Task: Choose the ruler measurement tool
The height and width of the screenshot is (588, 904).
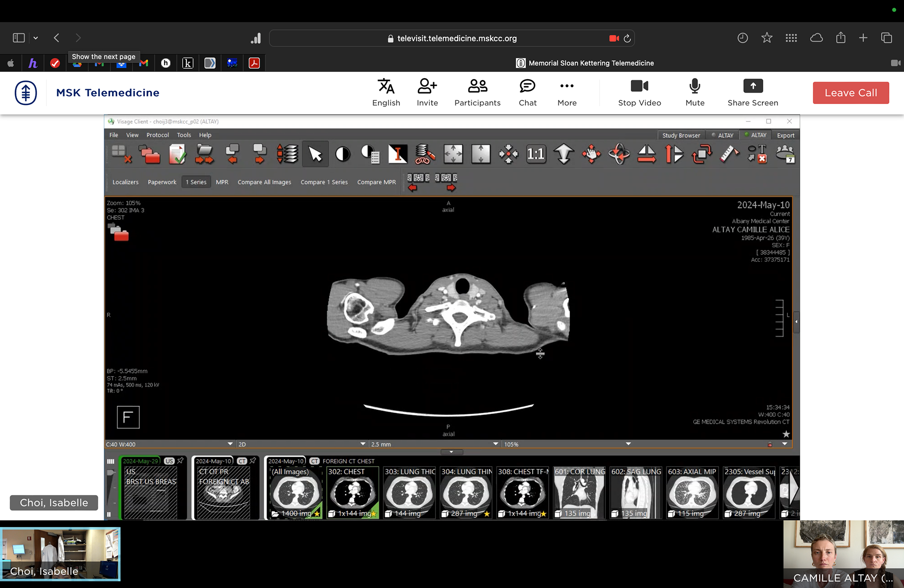Action: pos(729,154)
